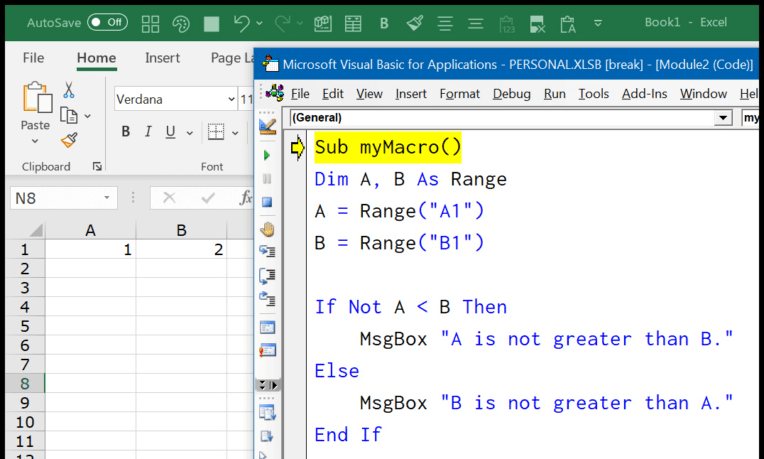Click the Redo arrow in Quick Access toolbar

click(282, 23)
